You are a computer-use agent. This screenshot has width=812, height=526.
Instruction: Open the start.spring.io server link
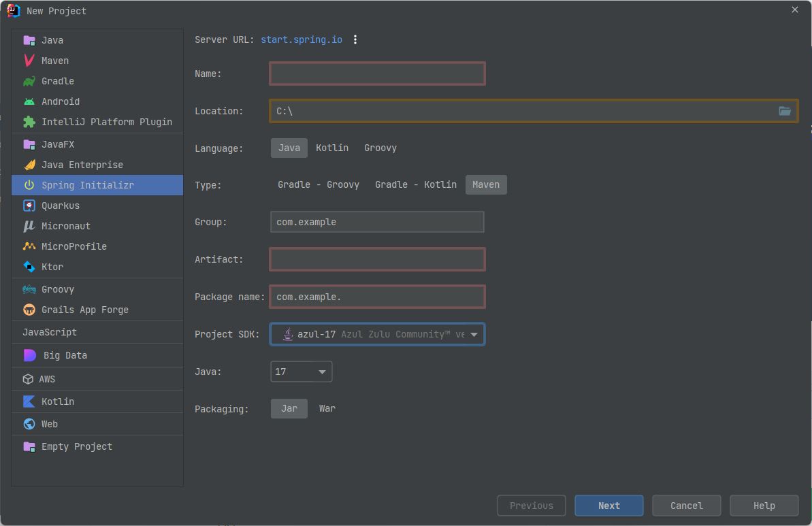(302, 40)
